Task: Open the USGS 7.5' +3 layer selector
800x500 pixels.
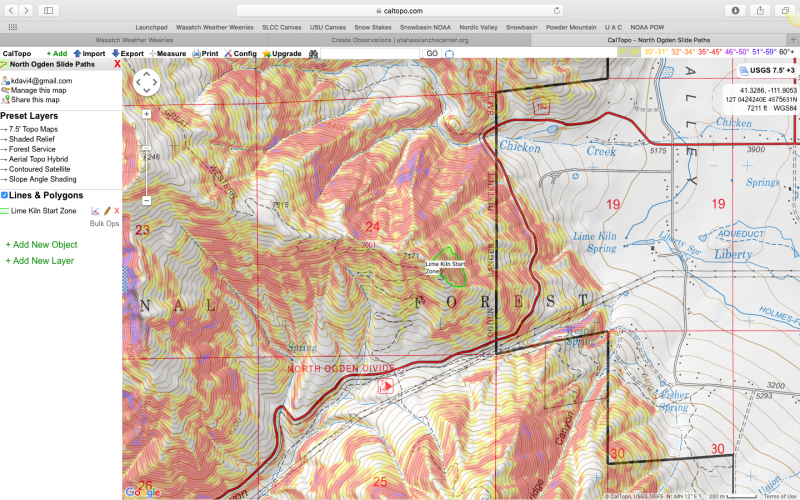Action: click(766, 70)
